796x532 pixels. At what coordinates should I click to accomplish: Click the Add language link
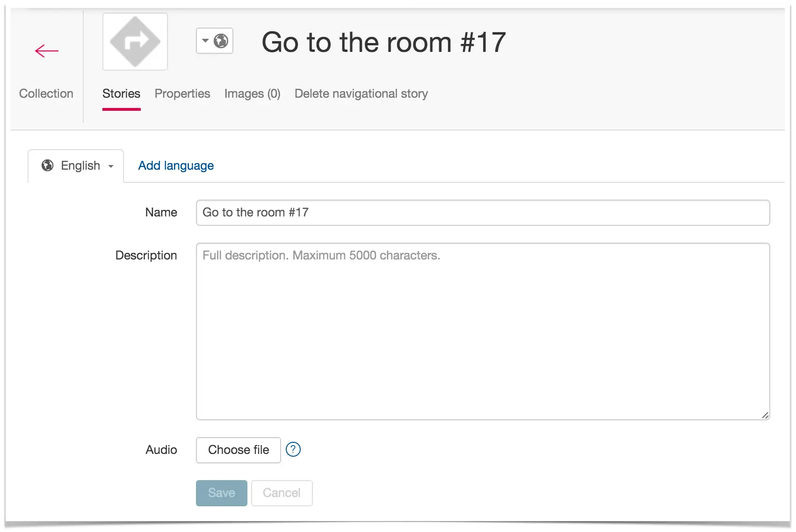tap(176, 165)
